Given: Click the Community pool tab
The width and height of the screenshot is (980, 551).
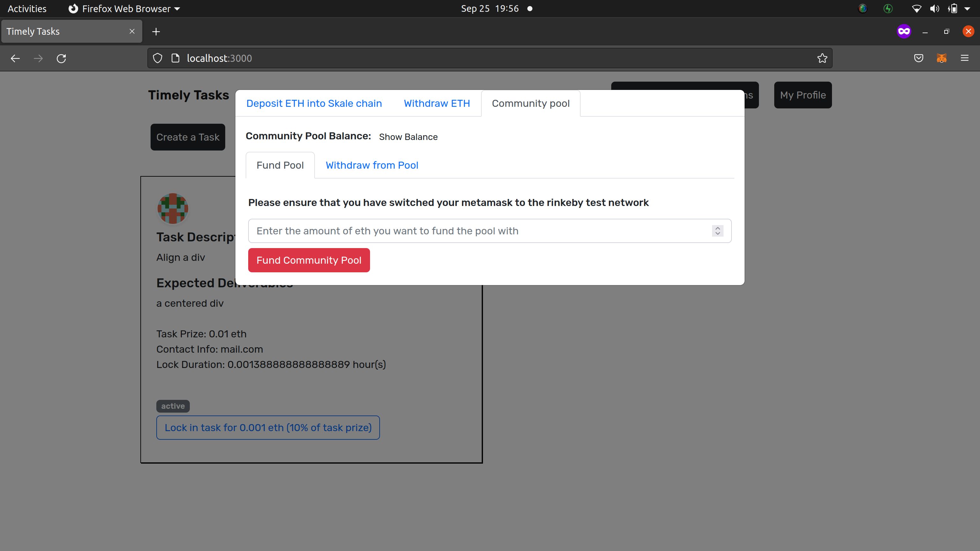Looking at the screenshot, I should [531, 103].
